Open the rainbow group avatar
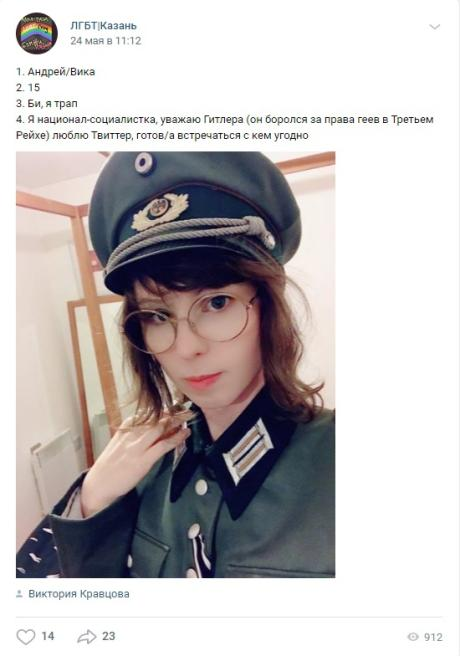Screen dimensions: 460x656 click(x=37, y=33)
